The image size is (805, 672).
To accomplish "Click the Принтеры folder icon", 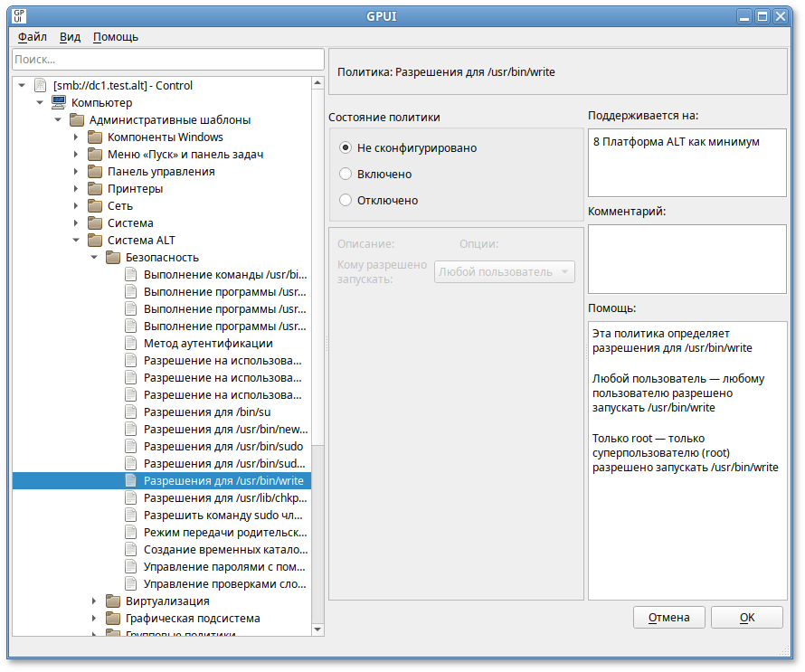I will [94, 189].
